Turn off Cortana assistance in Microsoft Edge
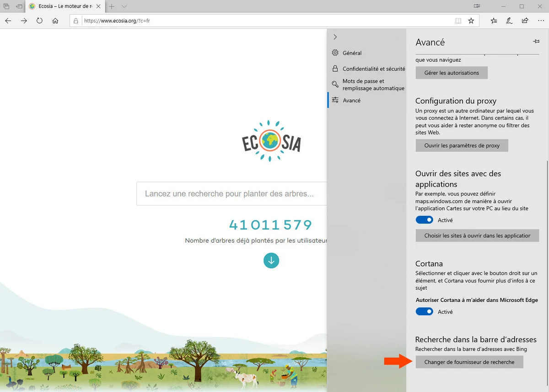The image size is (549, 392). (424, 311)
